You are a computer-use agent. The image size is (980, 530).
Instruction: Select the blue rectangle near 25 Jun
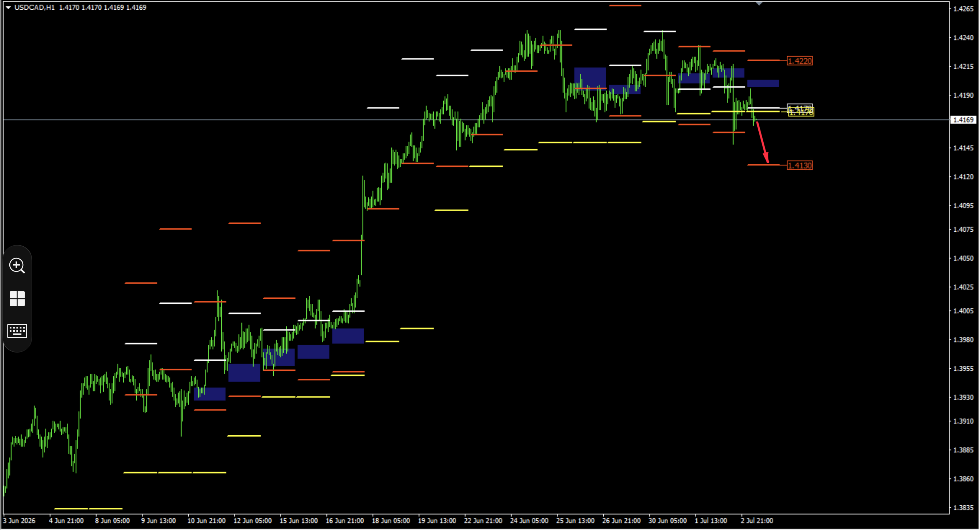coord(590,77)
